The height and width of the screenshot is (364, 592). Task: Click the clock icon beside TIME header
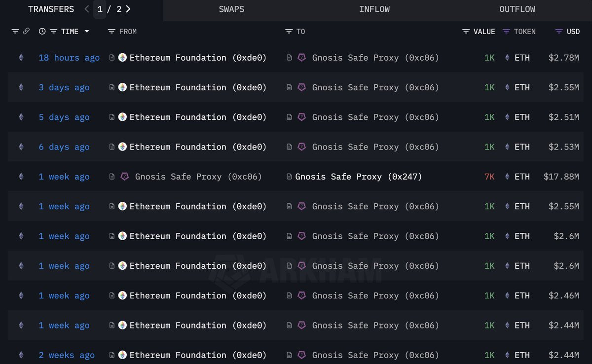(x=42, y=31)
